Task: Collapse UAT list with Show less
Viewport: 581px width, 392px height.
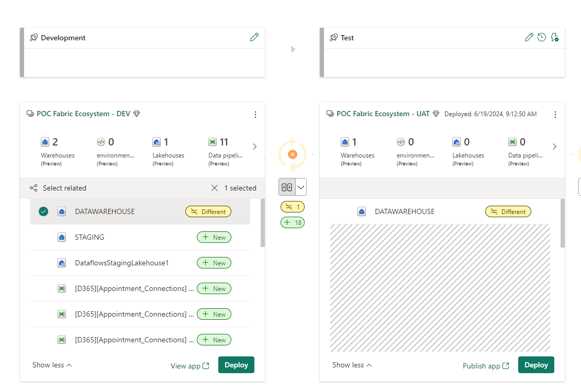Action: (352, 365)
